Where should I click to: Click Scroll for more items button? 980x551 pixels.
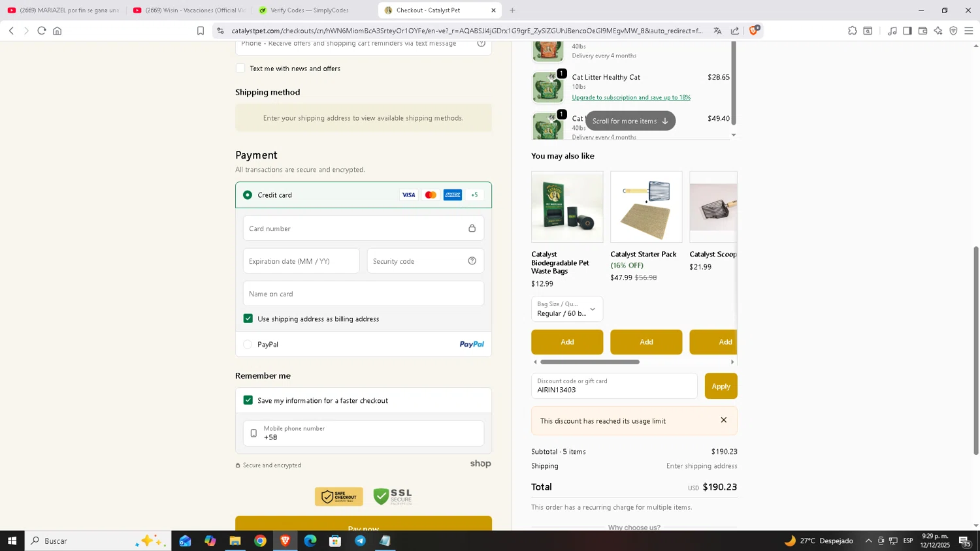point(630,121)
